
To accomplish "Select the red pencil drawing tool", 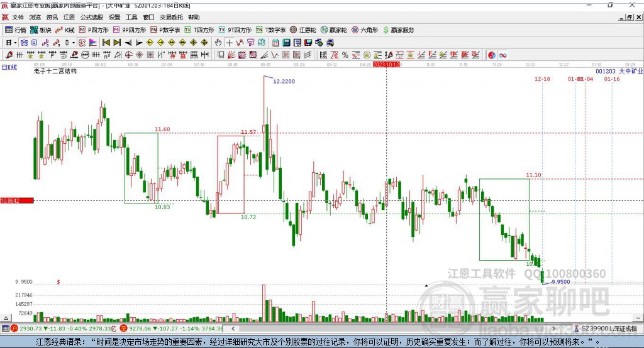I will click(9, 55).
